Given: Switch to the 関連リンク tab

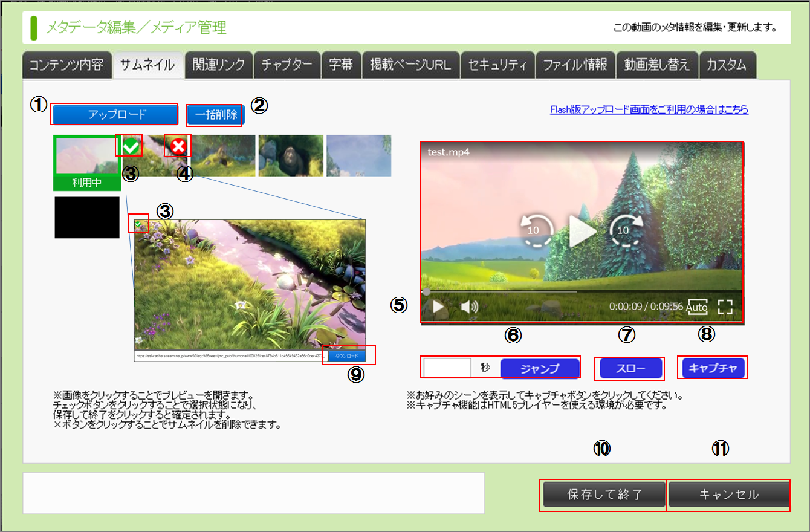Looking at the screenshot, I should (x=219, y=65).
